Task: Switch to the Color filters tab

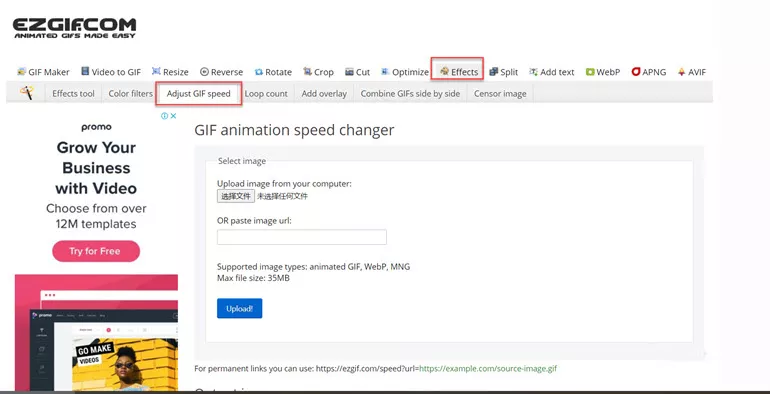Action: pos(131,93)
